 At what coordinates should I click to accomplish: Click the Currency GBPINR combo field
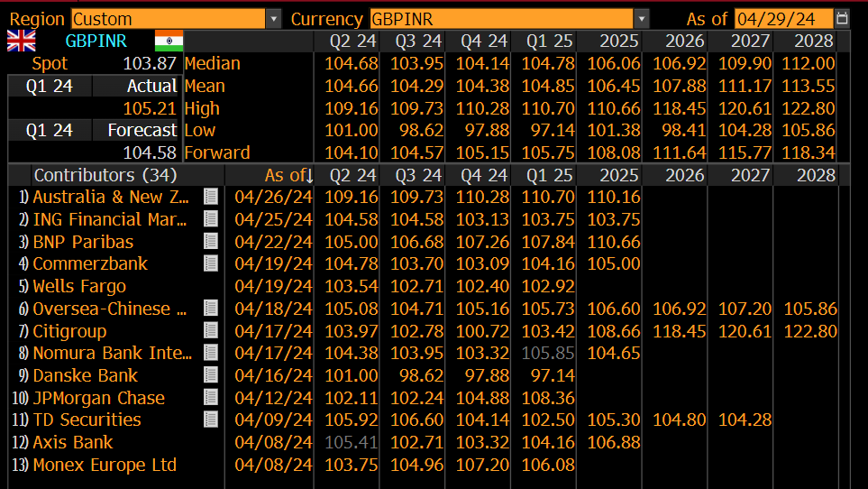point(501,19)
